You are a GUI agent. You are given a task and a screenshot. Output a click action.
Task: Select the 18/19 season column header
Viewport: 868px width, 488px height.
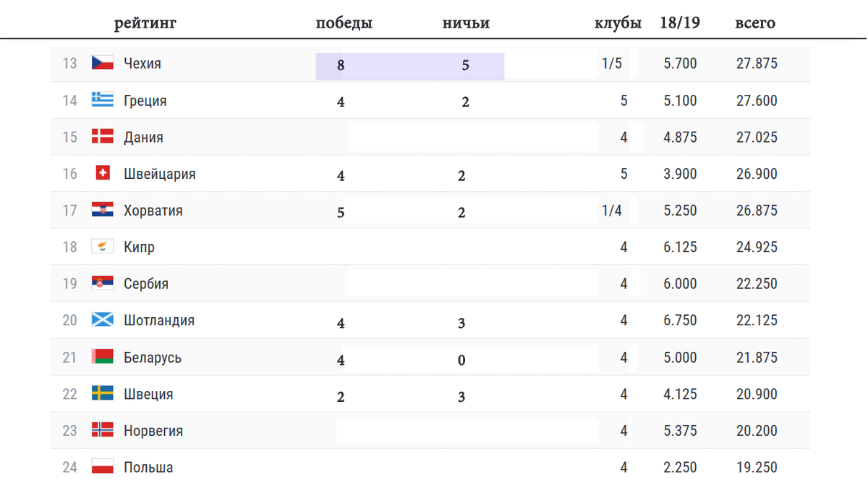point(680,22)
